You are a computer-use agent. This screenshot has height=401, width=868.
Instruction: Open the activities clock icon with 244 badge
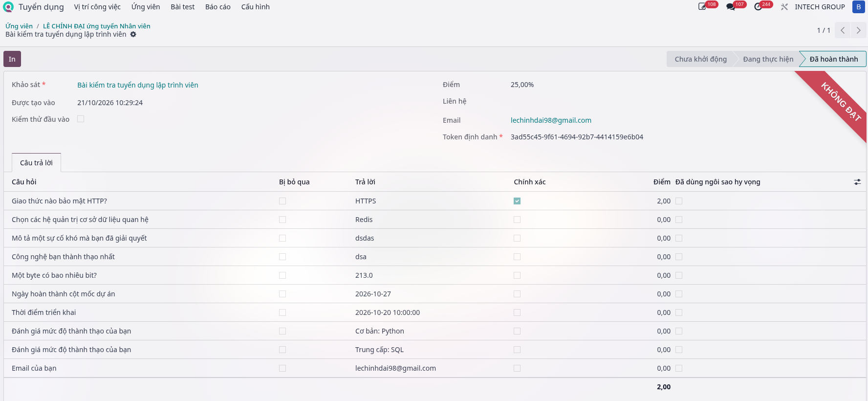click(758, 7)
